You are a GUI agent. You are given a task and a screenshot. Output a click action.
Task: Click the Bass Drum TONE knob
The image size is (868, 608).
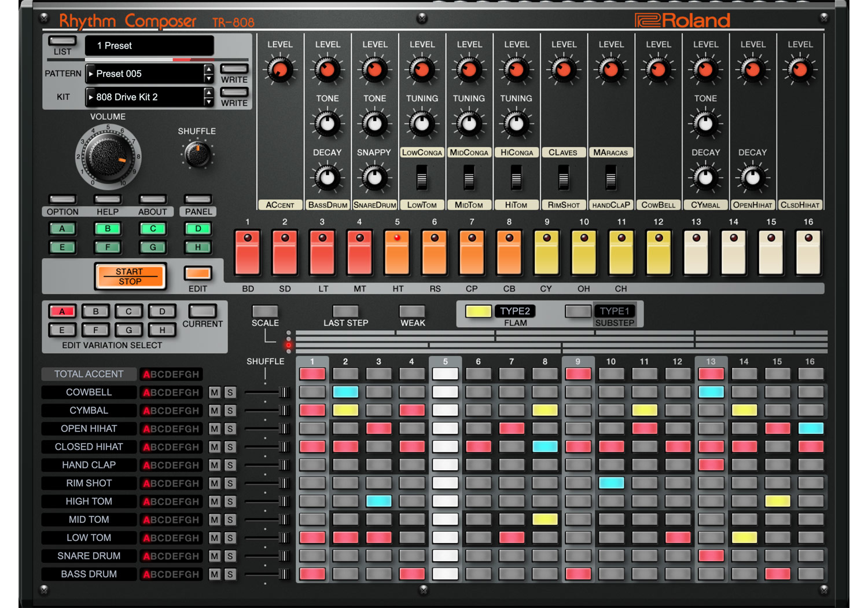click(x=328, y=123)
